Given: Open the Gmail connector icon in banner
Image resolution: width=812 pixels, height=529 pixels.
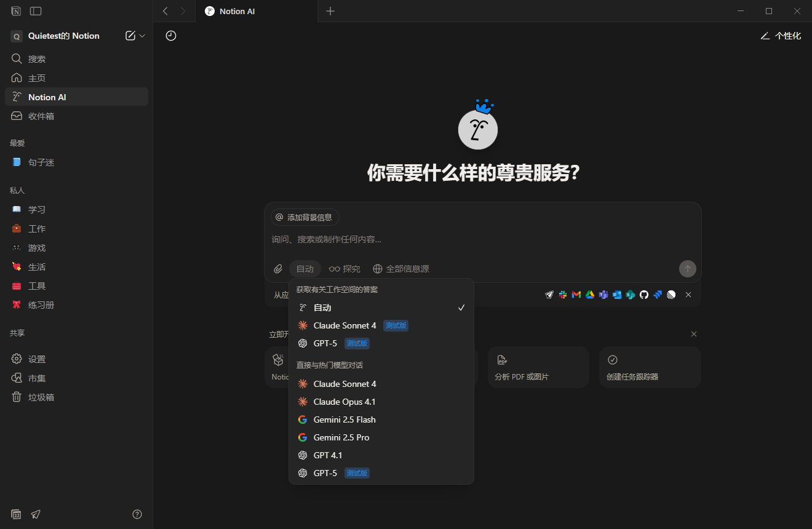Looking at the screenshot, I should click(576, 295).
